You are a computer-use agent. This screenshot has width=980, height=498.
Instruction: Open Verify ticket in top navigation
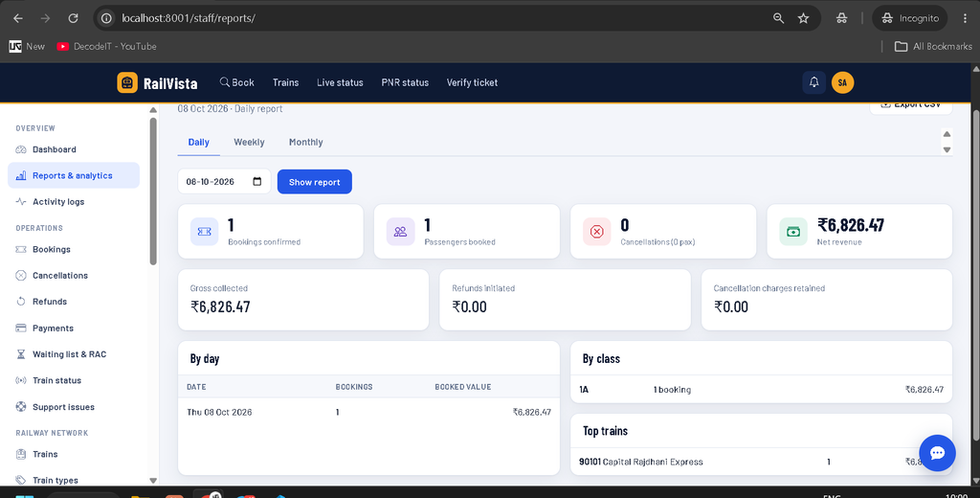(472, 82)
